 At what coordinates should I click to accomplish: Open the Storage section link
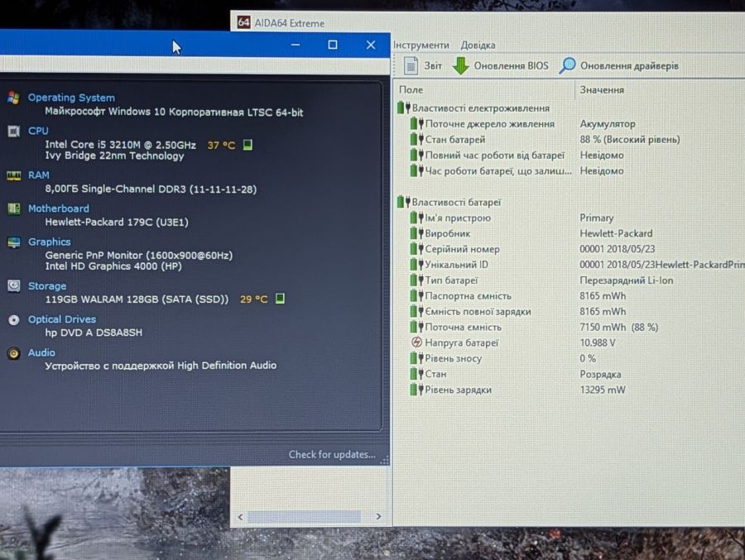point(47,286)
